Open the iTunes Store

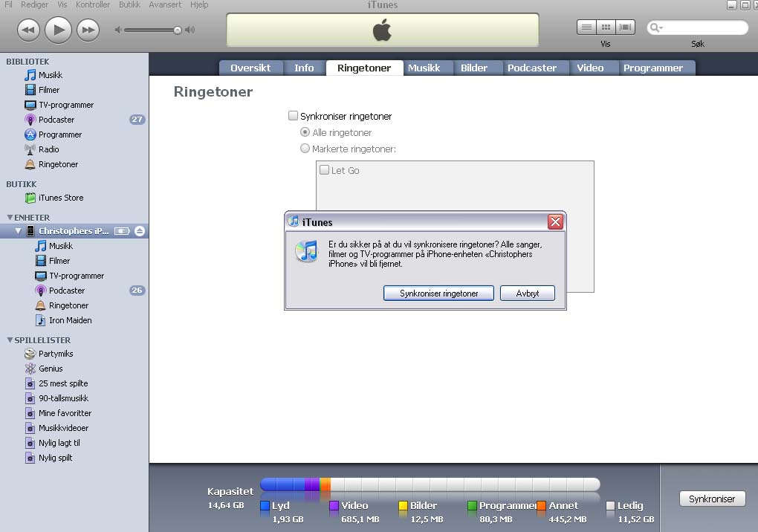point(74,198)
